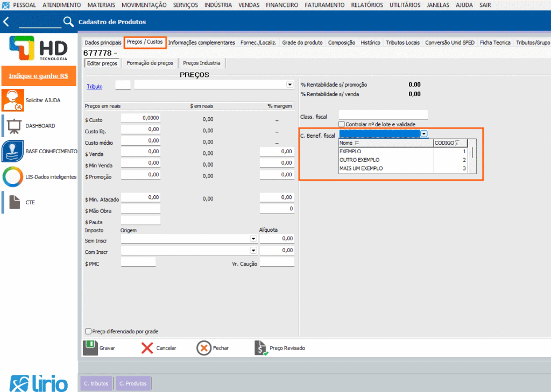Click the Preço Revisado document icon
The height and width of the screenshot is (392, 551).
[x=261, y=348]
